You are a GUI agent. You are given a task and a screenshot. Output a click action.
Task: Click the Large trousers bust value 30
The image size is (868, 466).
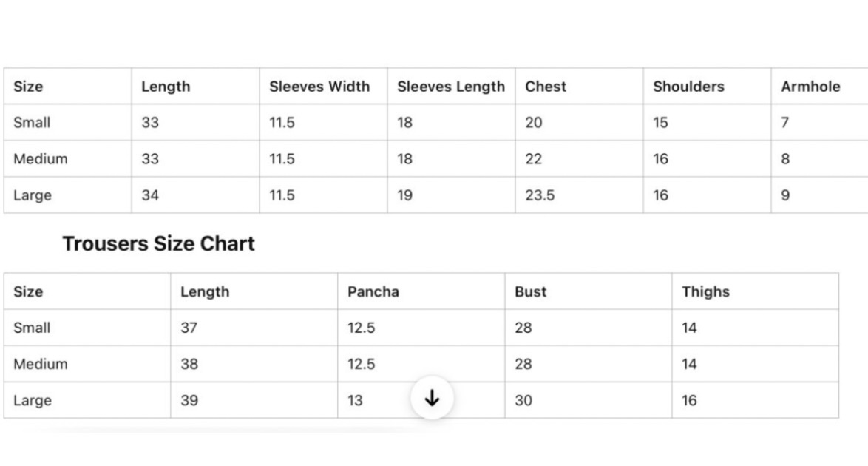[523, 400]
